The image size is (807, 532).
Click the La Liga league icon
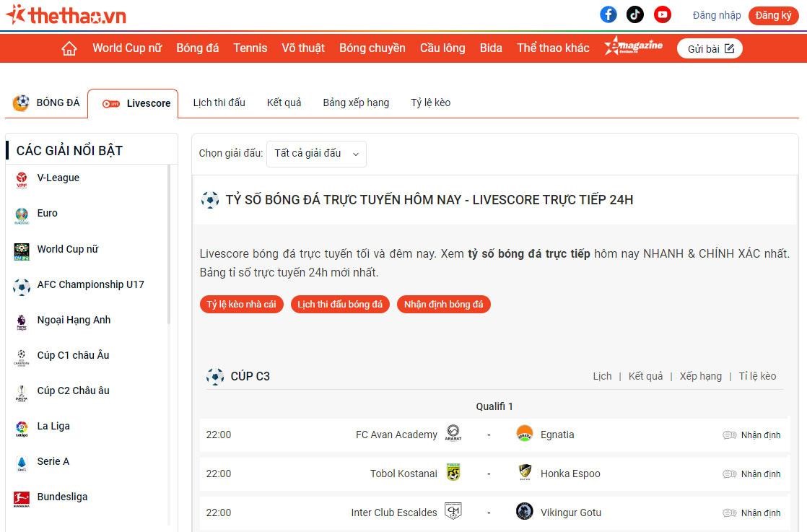(x=22, y=427)
